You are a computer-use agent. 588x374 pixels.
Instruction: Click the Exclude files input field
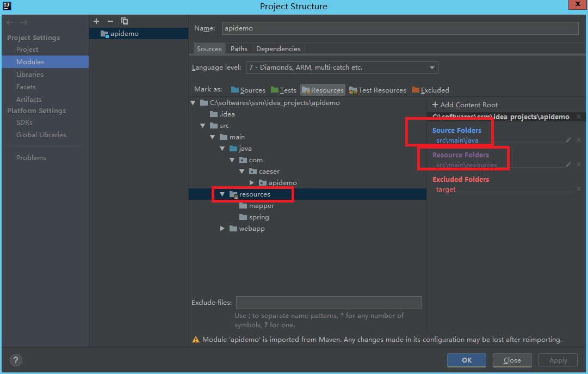pos(329,303)
